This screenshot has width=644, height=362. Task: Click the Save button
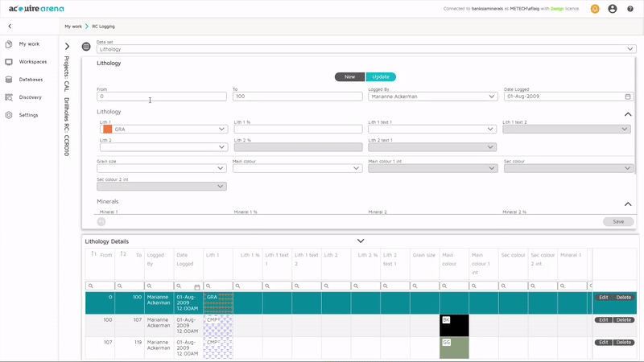617,221
